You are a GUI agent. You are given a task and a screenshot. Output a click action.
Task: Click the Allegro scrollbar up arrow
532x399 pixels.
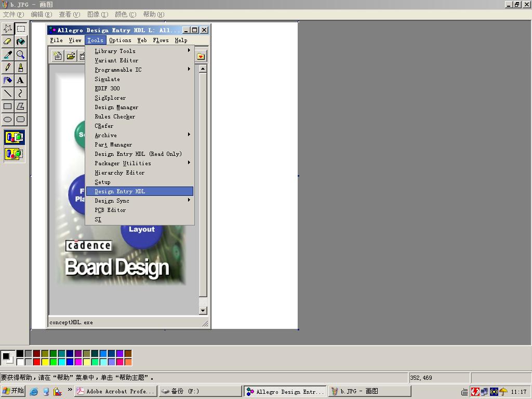[x=203, y=69]
